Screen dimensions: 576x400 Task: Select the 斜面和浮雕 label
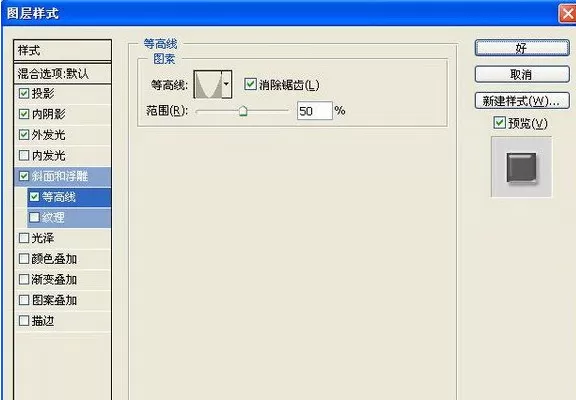pos(60,176)
